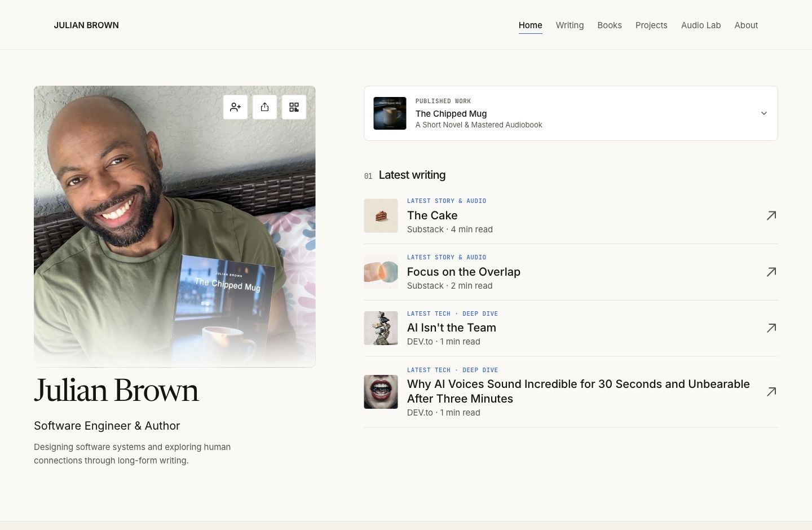Click the 'Substack · 4 min read' text

tap(450, 229)
